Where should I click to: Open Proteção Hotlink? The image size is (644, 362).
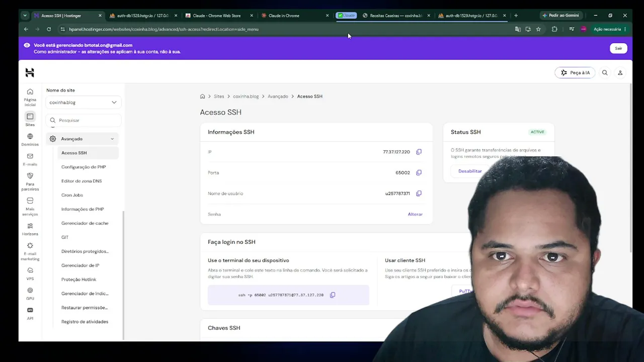pyautogui.click(x=78, y=280)
